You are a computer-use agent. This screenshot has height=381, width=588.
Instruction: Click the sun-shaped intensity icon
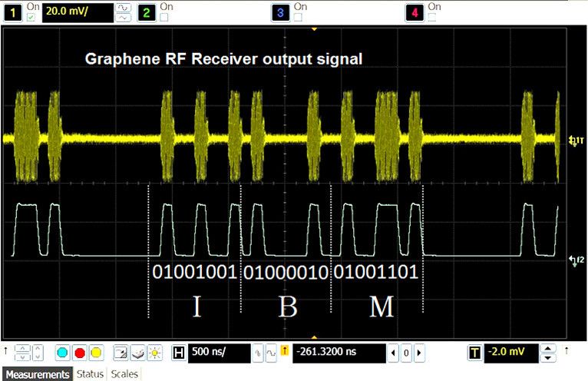[x=154, y=353]
